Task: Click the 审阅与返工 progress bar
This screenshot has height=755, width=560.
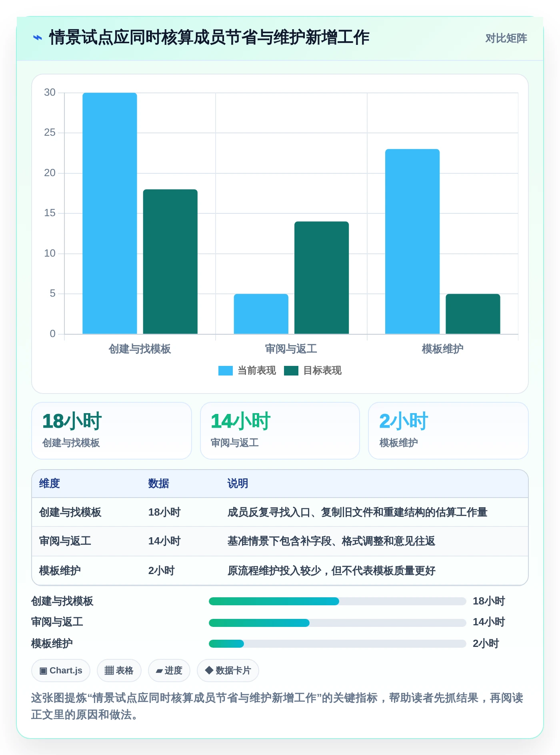Action: (338, 622)
